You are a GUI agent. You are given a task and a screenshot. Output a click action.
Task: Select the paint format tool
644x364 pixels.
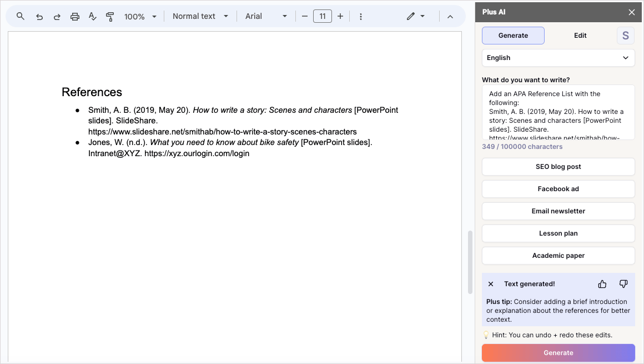click(x=110, y=16)
